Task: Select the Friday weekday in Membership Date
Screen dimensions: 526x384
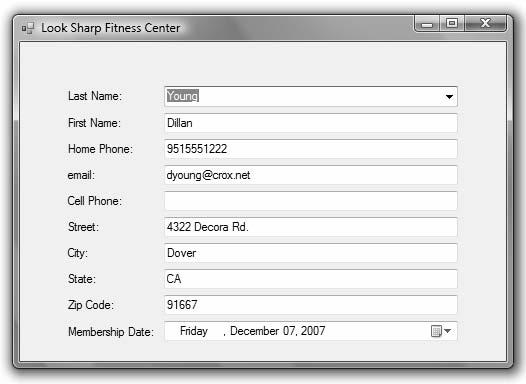Action: 194,331
